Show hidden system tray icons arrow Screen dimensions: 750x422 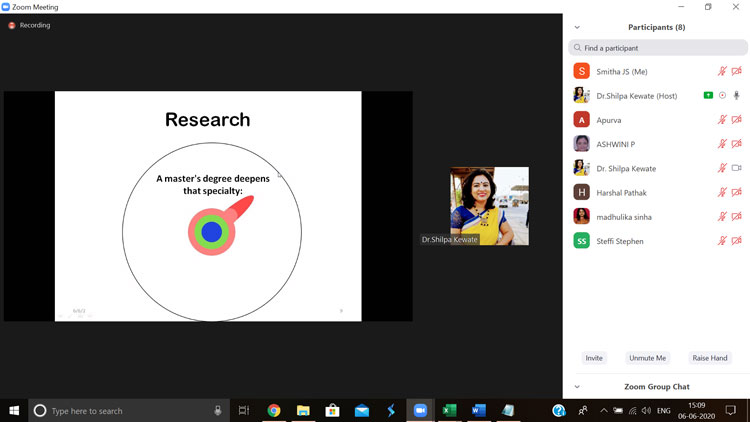click(603, 410)
